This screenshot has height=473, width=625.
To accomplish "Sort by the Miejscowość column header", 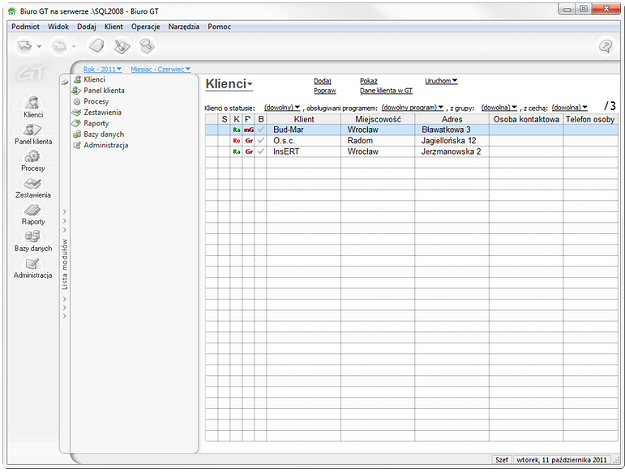I will pyautogui.click(x=377, y=119).
